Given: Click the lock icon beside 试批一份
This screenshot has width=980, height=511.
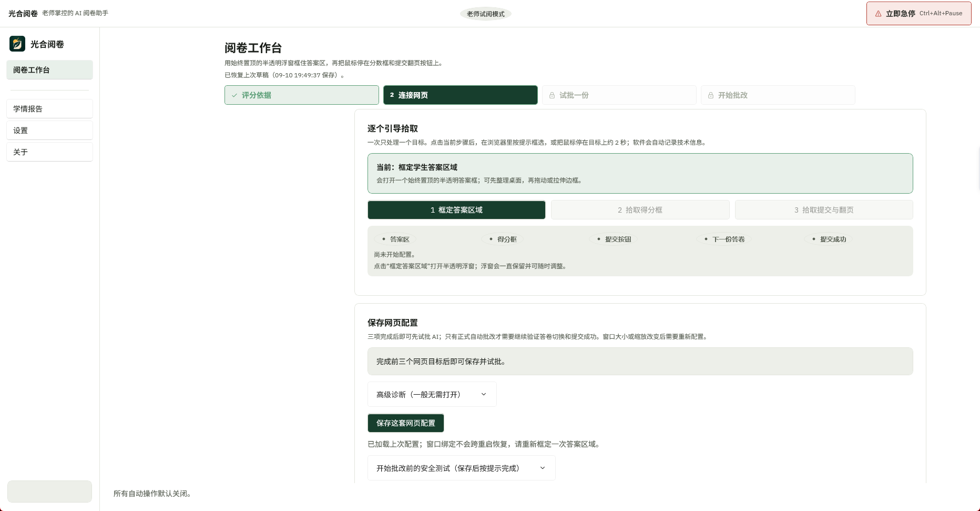Looking at the screenshot, I should tap(552, 95).
